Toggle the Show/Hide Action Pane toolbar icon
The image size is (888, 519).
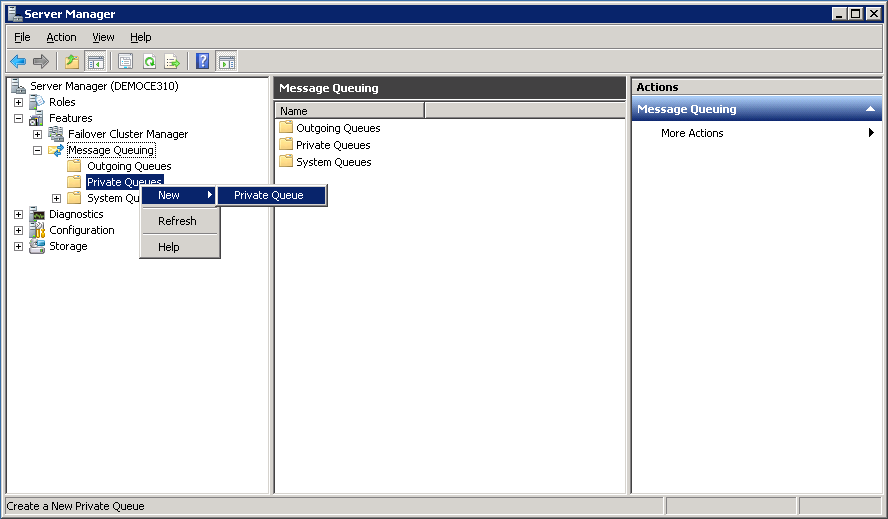pyautogui.click(x=226, y=62)
